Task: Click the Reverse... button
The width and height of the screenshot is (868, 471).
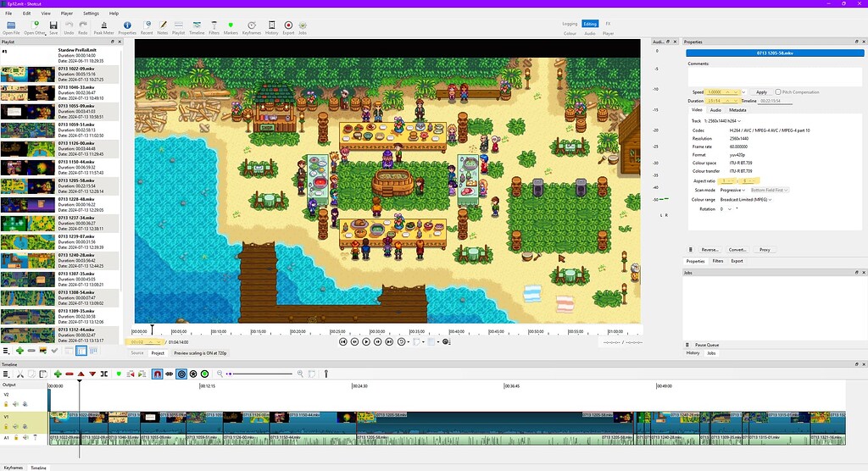Action: tap(709, 250)
